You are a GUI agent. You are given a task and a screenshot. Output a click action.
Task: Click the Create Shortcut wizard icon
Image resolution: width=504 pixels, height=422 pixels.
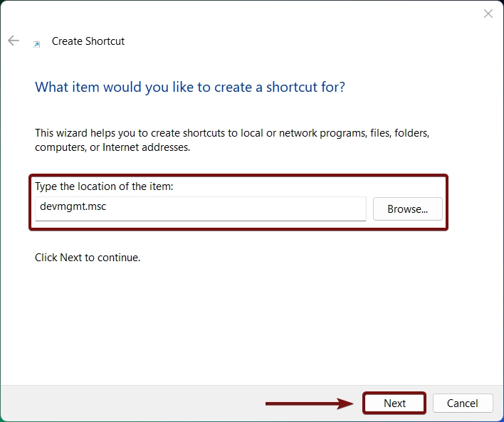37,44
